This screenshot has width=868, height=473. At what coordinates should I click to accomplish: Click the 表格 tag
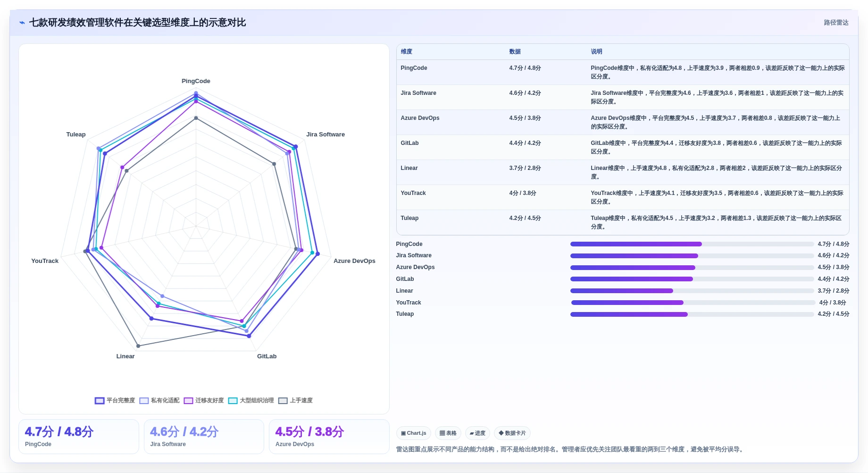(448, 433)
